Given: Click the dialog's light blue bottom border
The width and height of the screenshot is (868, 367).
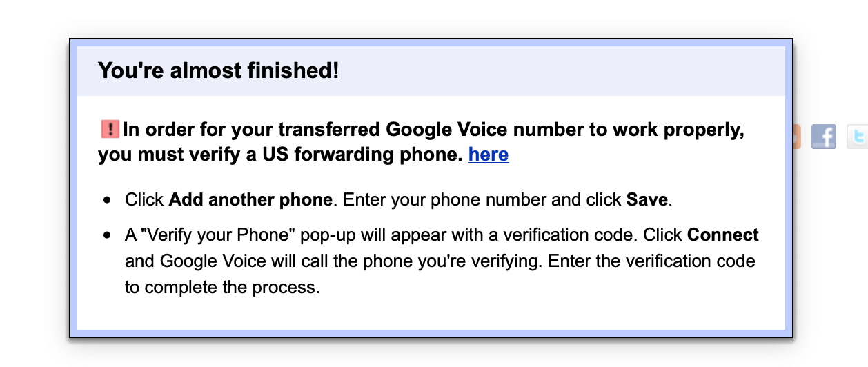Looking at the screenshot, I should [x=431, y=333].
